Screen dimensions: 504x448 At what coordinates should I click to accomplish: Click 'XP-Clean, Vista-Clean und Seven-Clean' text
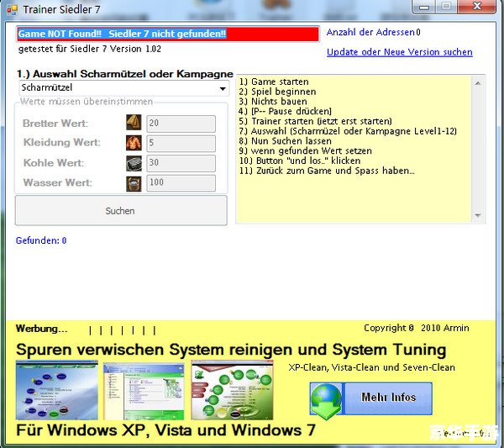tap(371, 367)
